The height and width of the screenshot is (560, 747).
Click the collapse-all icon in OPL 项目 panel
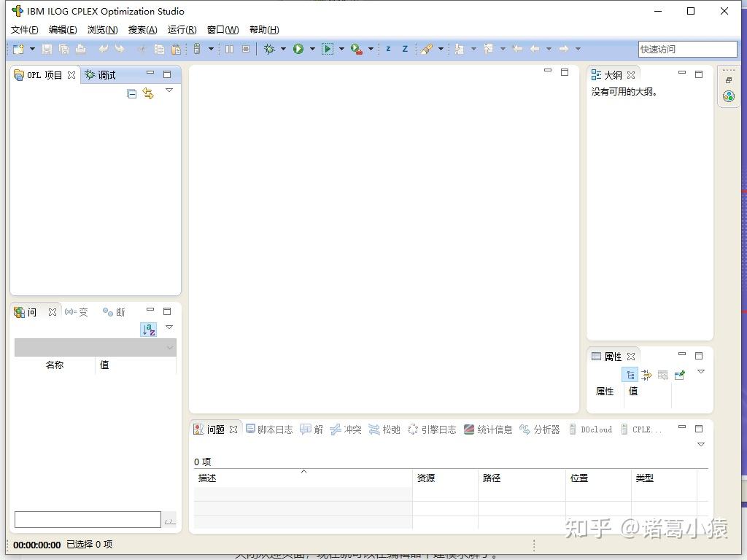[132, 93]
